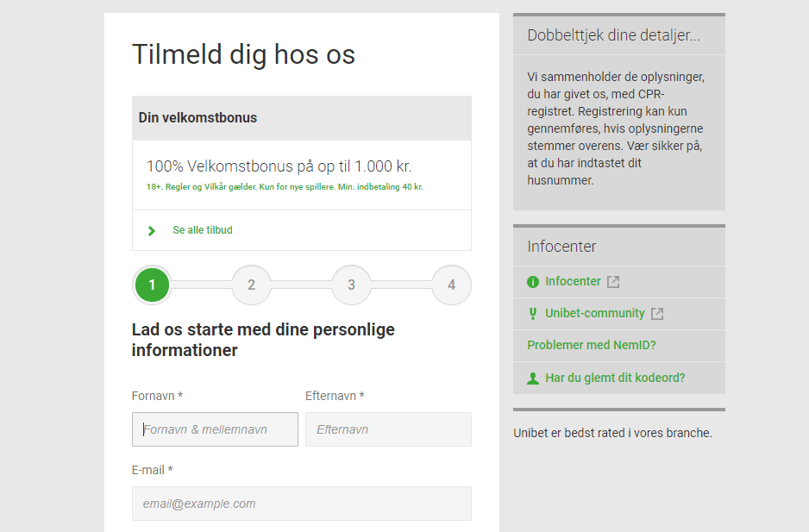809x532 pixels.
Task: Click the Dobbelttjek dine detaljer panel heading
Action: (x=613, y=35)
